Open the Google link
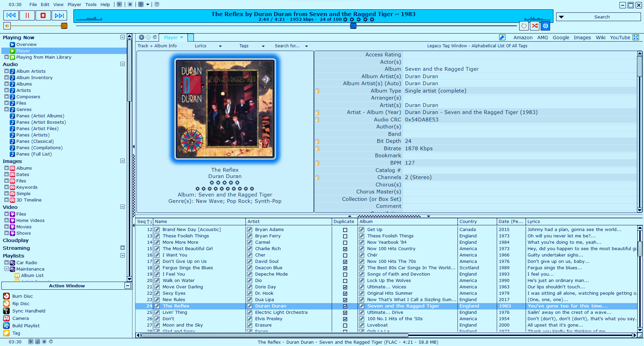 click(561, 38)
